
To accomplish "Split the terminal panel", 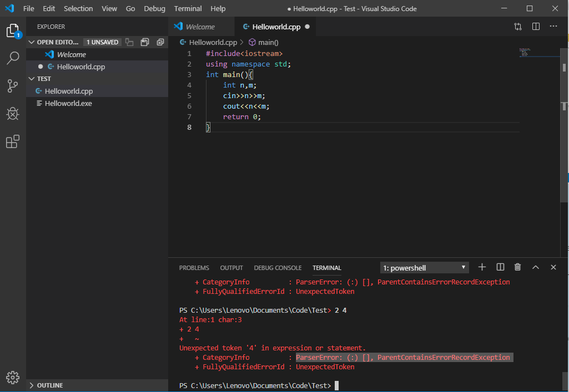I will (500, 267).
